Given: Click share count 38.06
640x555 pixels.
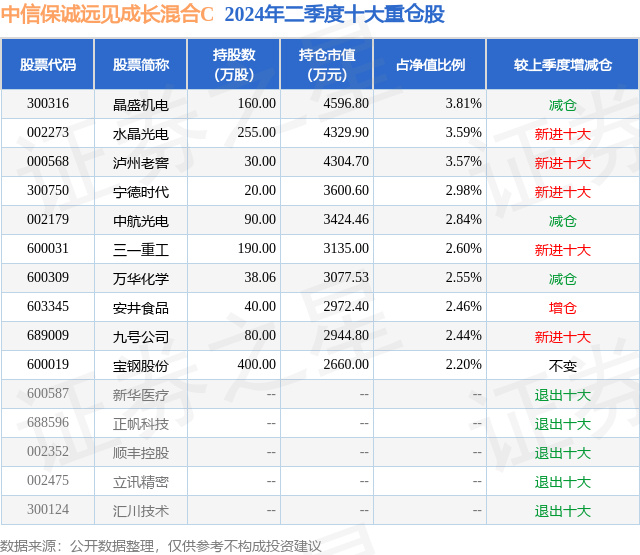Looking at the screenshot, I should [260, 278].
